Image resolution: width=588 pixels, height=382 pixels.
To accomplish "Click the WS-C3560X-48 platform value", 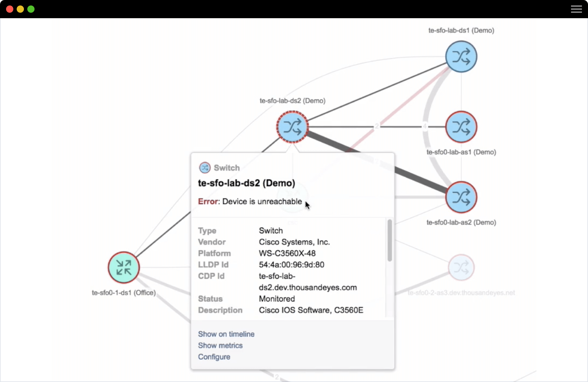I will pos(287,253).
